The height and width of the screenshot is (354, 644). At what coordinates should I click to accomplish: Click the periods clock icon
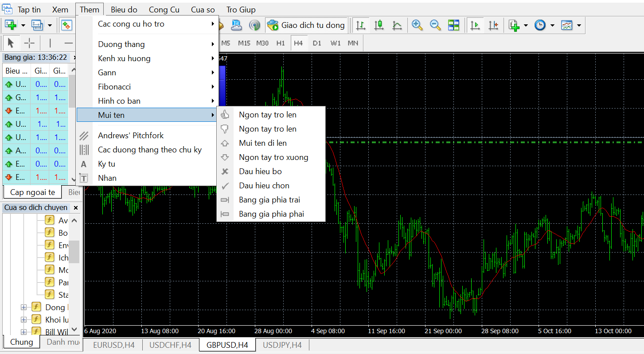540,25
